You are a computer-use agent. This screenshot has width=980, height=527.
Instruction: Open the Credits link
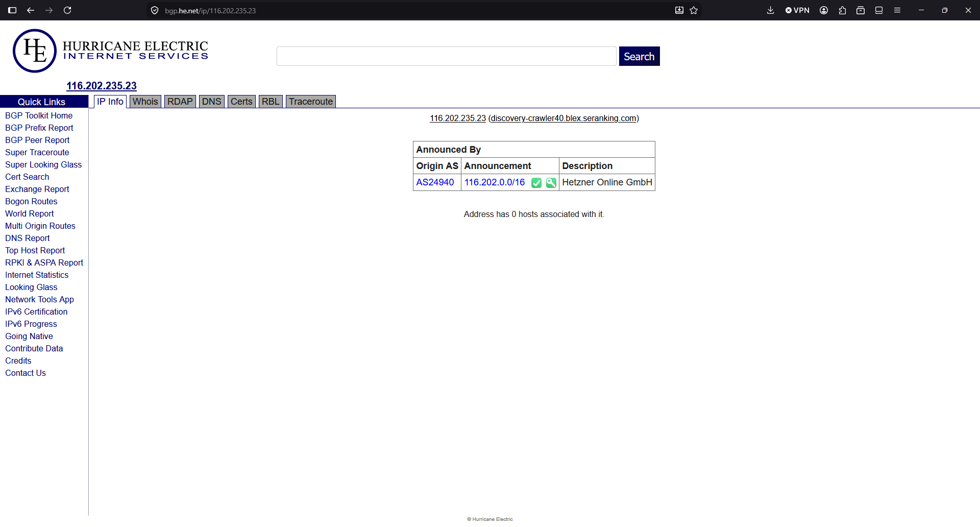pyautogui.click(x=18, y=361)
